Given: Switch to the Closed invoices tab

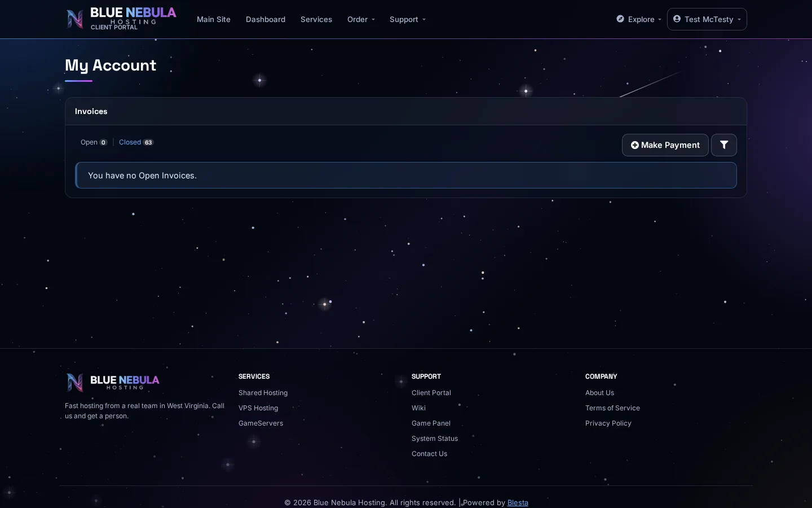Looking at the screenshot, I should coord(136,142).
